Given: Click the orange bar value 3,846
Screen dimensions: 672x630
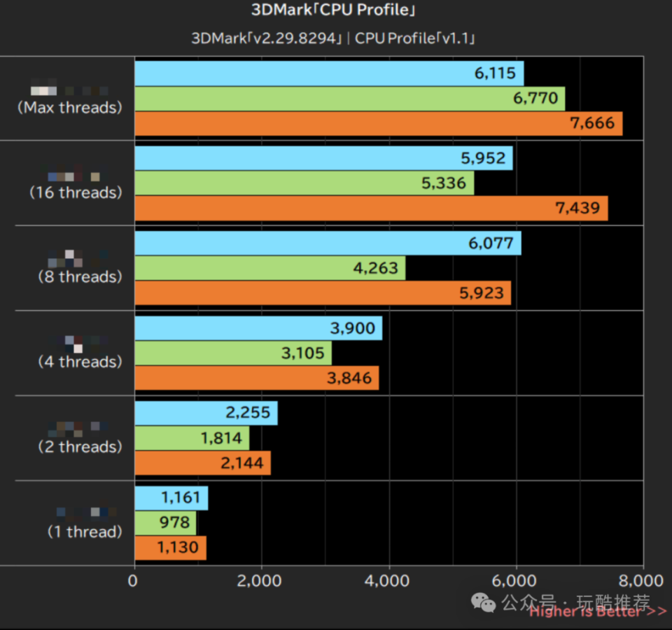Looking at the screenshot, I should (349, 378).
